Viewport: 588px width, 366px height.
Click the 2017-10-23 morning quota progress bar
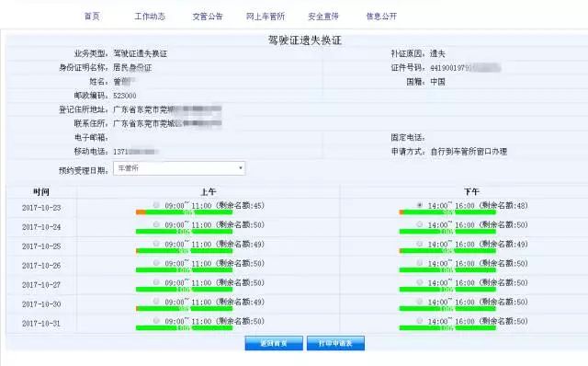pyautogui.click(x=184, y=212)
